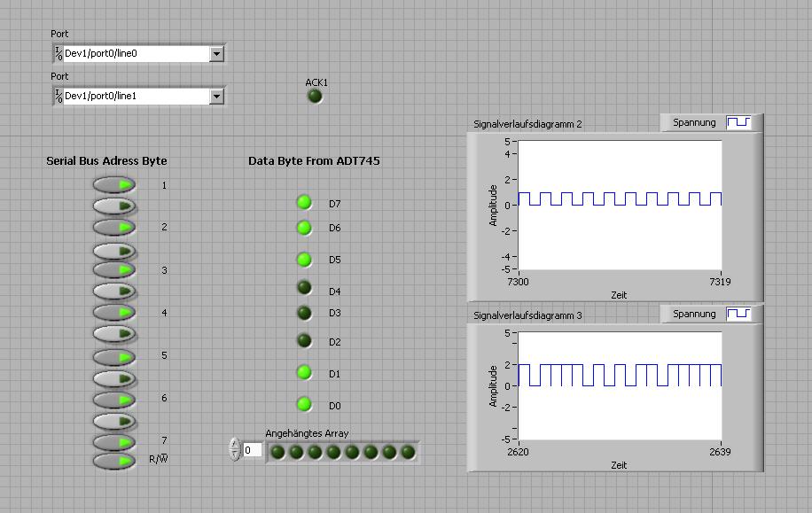Click the Data Byte From ADT745 heading
Screen dimensions: 812x513
pos(314,161)
